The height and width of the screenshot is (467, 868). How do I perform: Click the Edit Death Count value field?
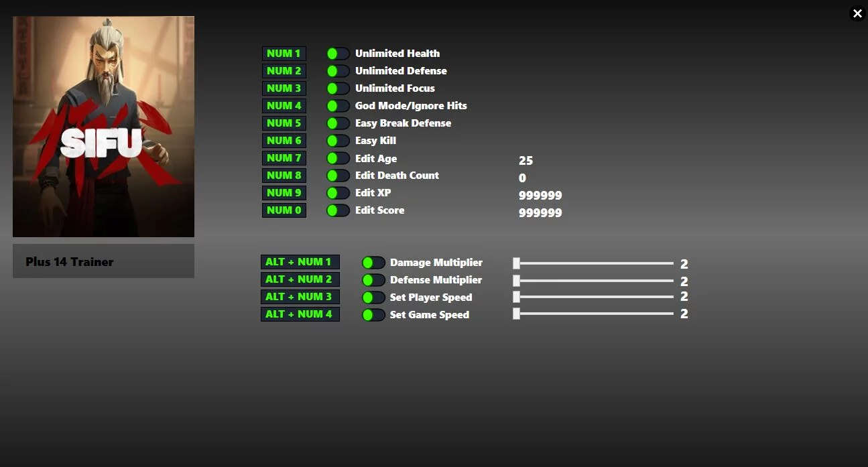[x=523, y=178]
